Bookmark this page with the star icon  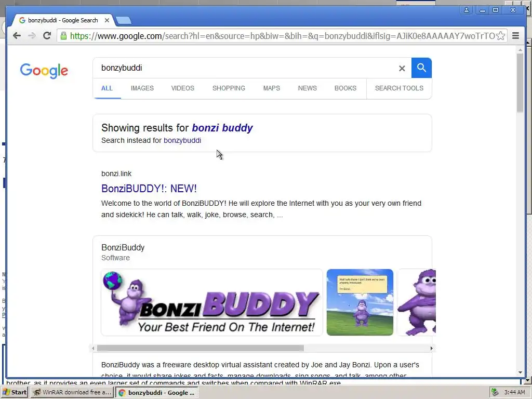click(x=500, y=36)
